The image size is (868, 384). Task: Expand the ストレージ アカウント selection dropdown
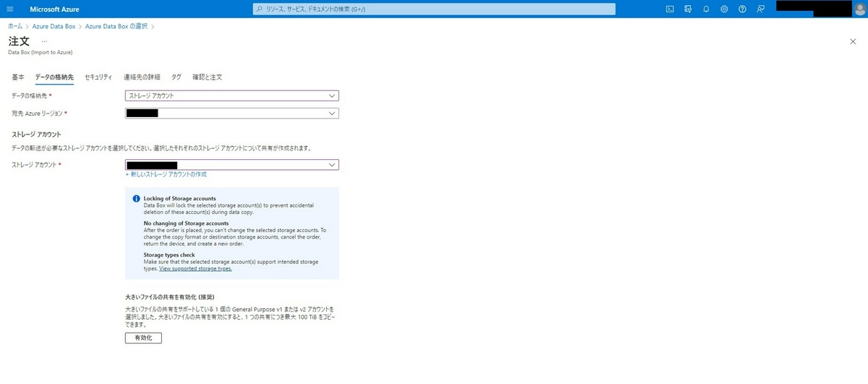coord(232,165)
